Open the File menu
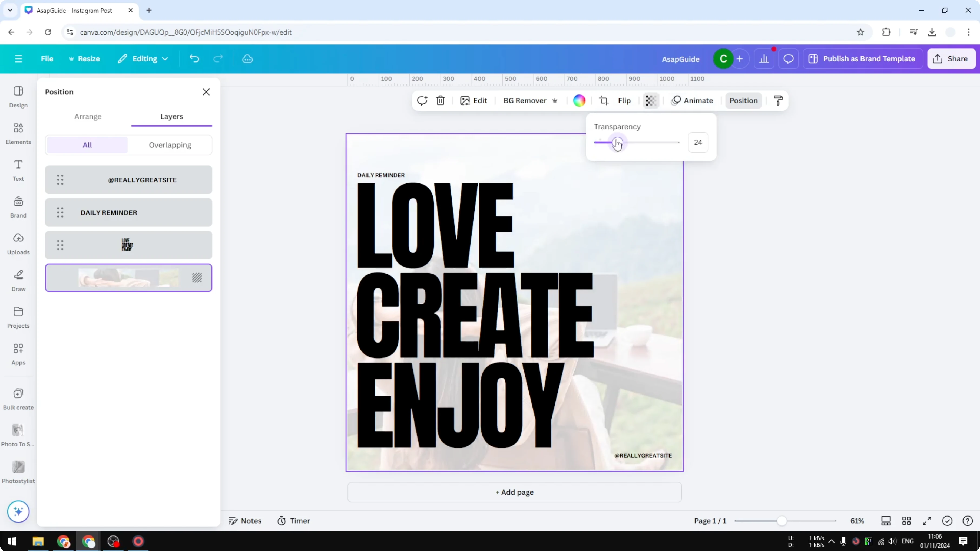The width and height of the screenshot is (980, 552). (x=47, y=59)
